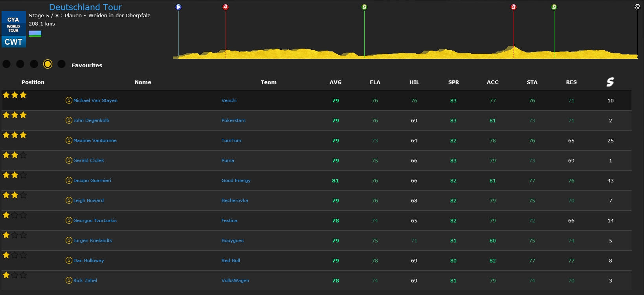Screen dimensions: 644x295
Task: Sort by Position column header
Action: point(33,82)
